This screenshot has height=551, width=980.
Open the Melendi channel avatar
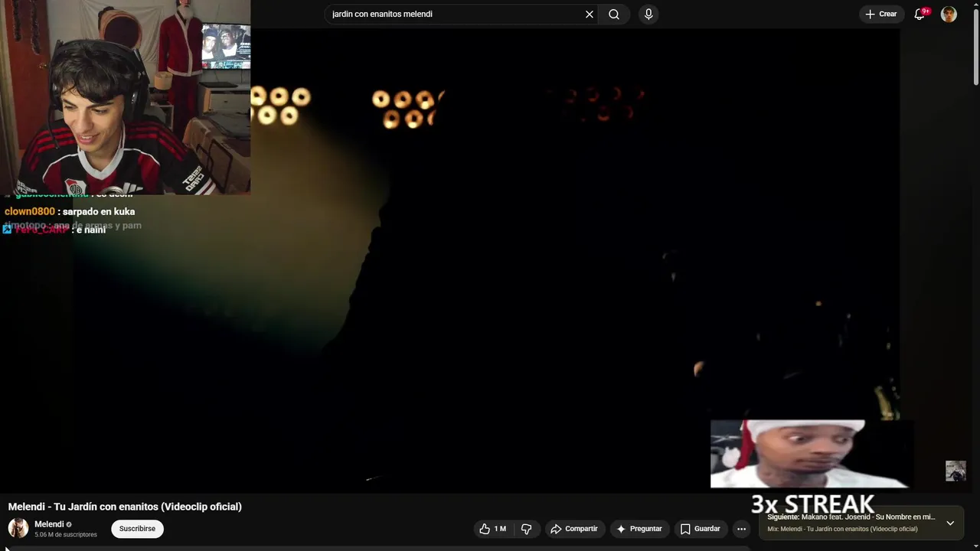pyautogui.click(x=18, y=528)
